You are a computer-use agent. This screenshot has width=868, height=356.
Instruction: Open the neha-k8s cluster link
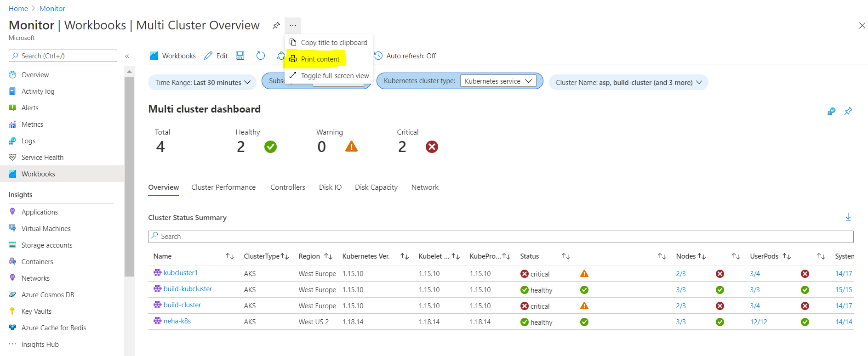point(177,321)
